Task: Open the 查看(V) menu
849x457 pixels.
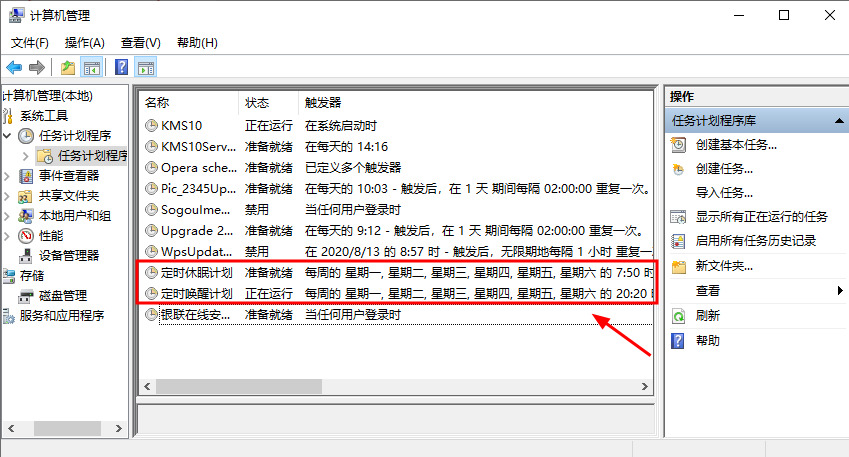Action: tap(141, 43)
